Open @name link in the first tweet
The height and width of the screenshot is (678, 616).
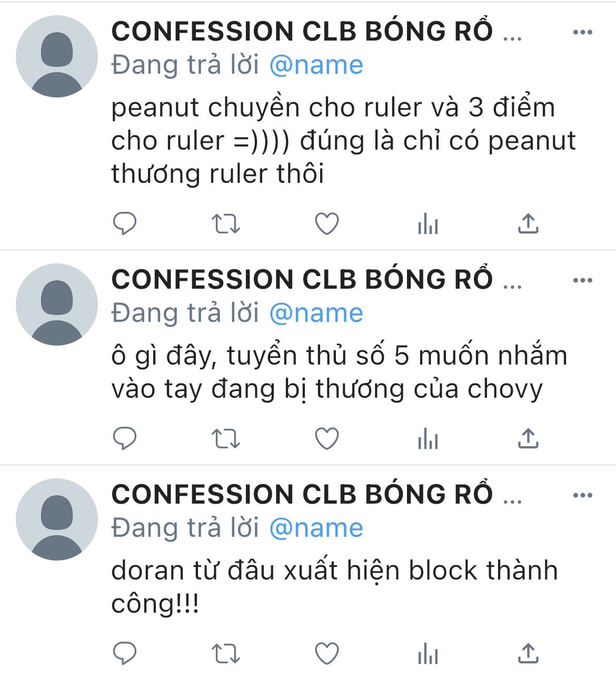(316, 65)
